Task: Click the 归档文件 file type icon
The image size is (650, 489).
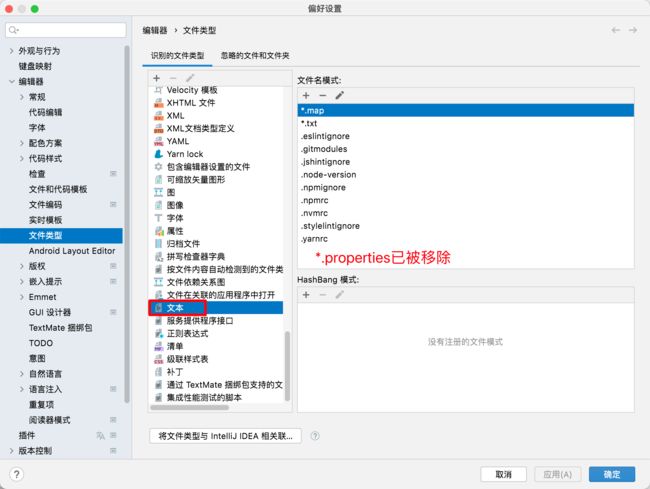Action: pyautogui.click(x=158, y=244)
